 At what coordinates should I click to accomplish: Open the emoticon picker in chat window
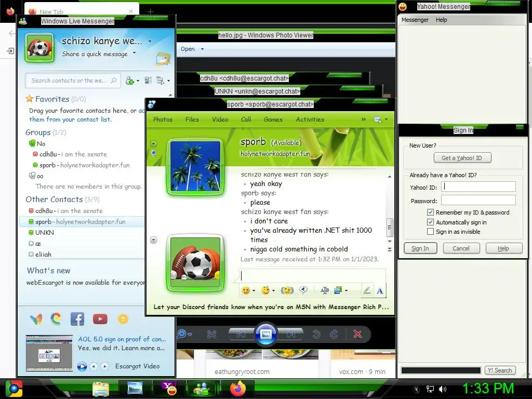[x=246, y=290]
